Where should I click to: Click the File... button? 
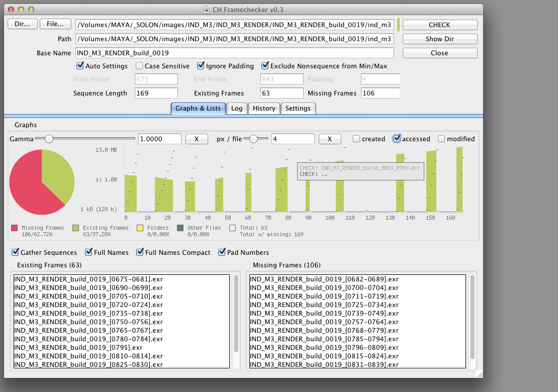[x=55, y=24]
